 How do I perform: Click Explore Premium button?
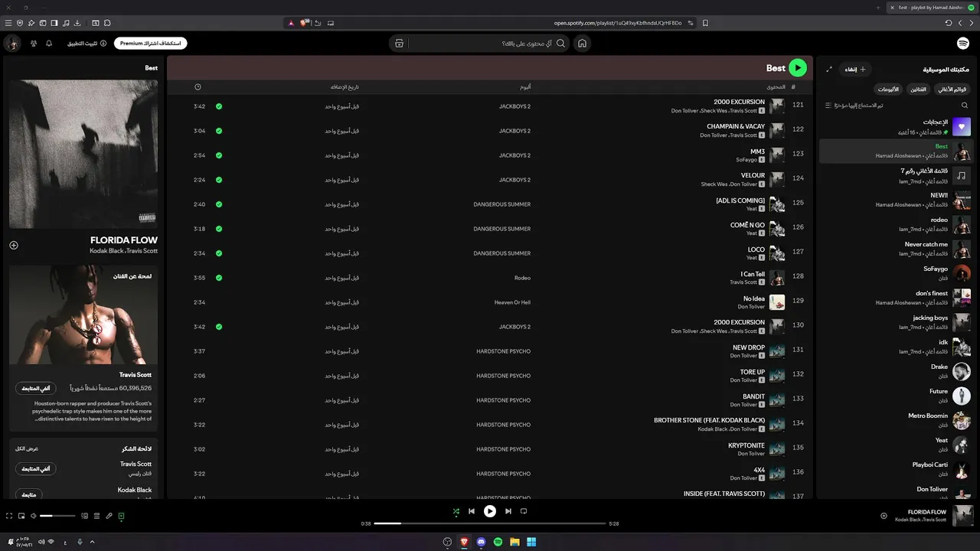pos(152,44)
